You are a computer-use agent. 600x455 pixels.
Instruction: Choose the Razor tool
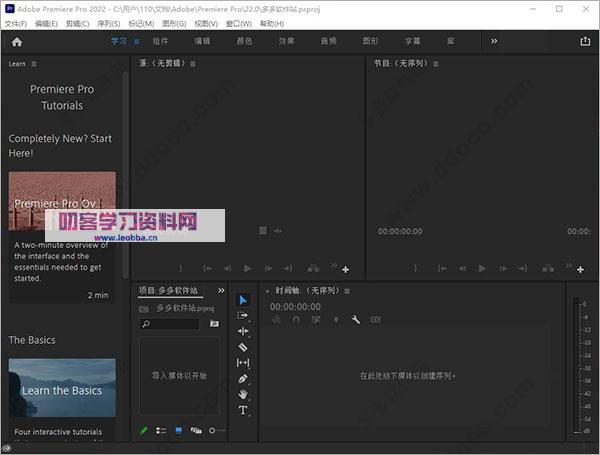tap(243, 347)
